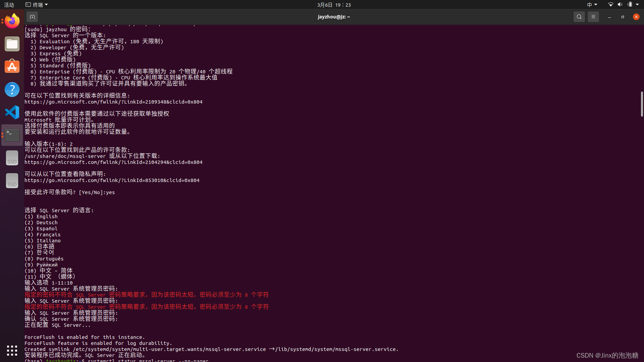The width and height of the screenshot is (644, 362).
Task: Click the volume icon in top bar
Action: (620, 5)
